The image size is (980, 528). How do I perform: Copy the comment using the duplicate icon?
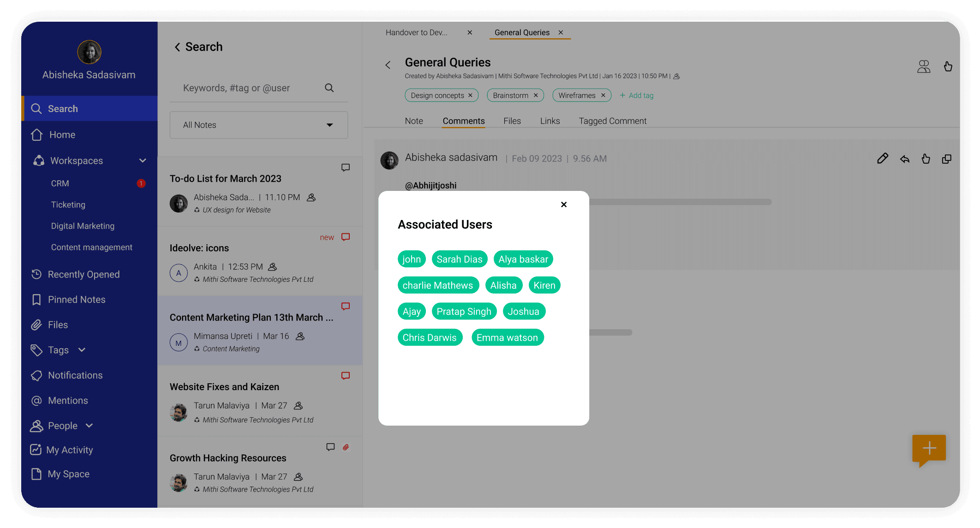click(947, 158)
